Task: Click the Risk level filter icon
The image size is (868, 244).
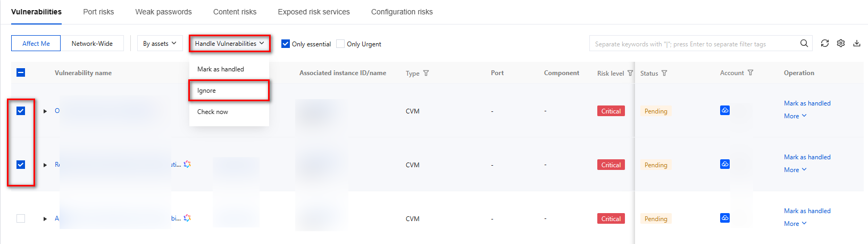Action: click(x=630, y=73)
